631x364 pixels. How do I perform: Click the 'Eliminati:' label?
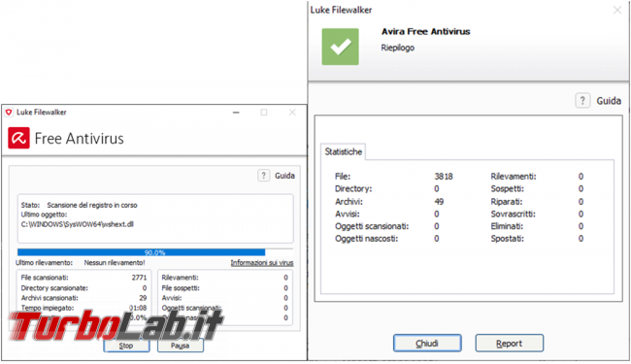click(x=507, y=226)
